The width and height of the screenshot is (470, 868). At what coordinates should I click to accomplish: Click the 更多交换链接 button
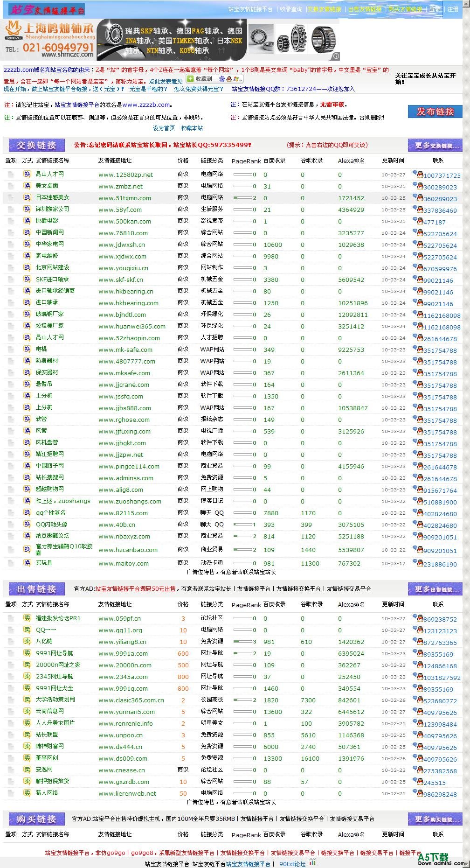pyautogui.click(x=435, y=145)
